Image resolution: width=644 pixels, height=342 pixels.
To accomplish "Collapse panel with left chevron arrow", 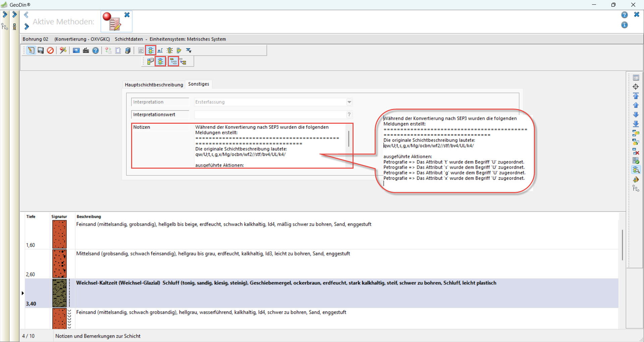I will pyautogui.click(x=26, y=15).
